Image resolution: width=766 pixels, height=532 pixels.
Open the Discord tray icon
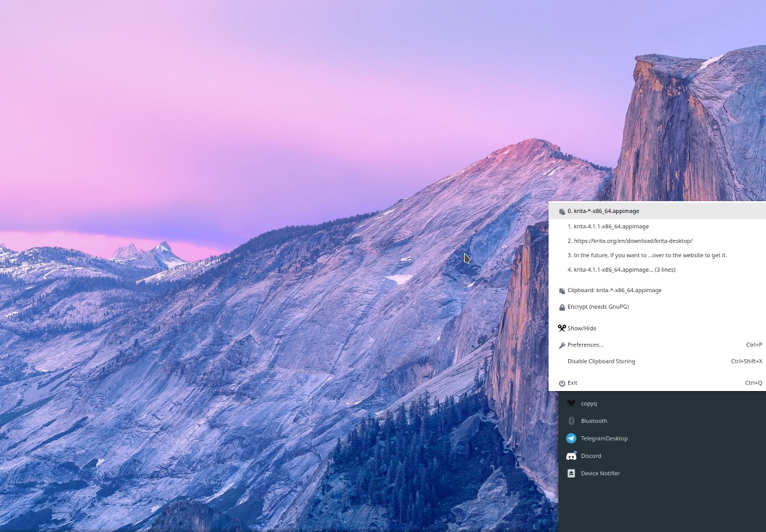tap(571, 456)
